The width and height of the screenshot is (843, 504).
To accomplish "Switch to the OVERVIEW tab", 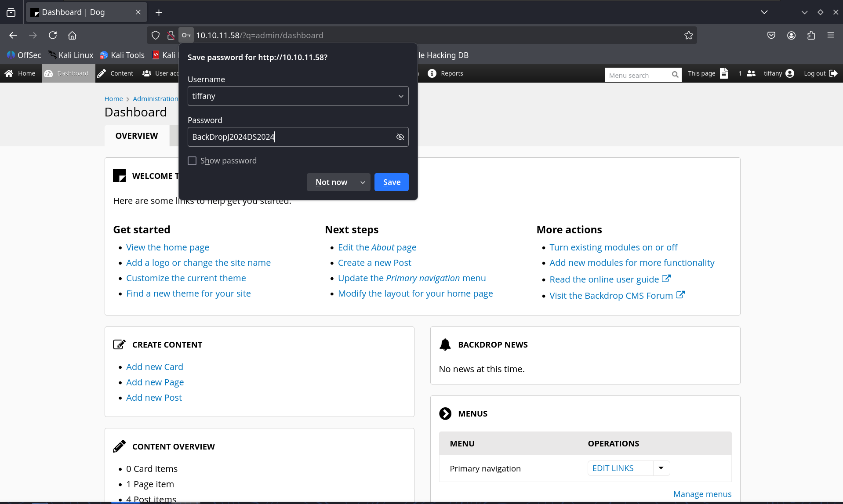I will pos(137,136).
